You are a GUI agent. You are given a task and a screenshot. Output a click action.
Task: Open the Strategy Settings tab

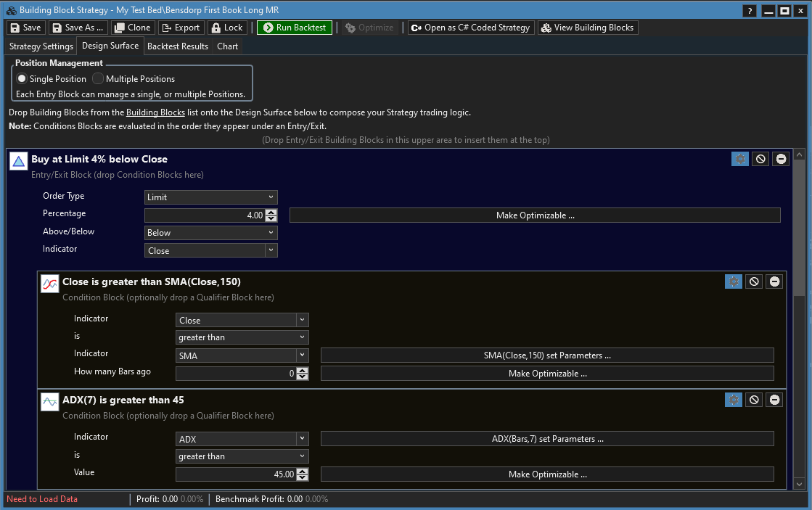(x=41, y=46)
